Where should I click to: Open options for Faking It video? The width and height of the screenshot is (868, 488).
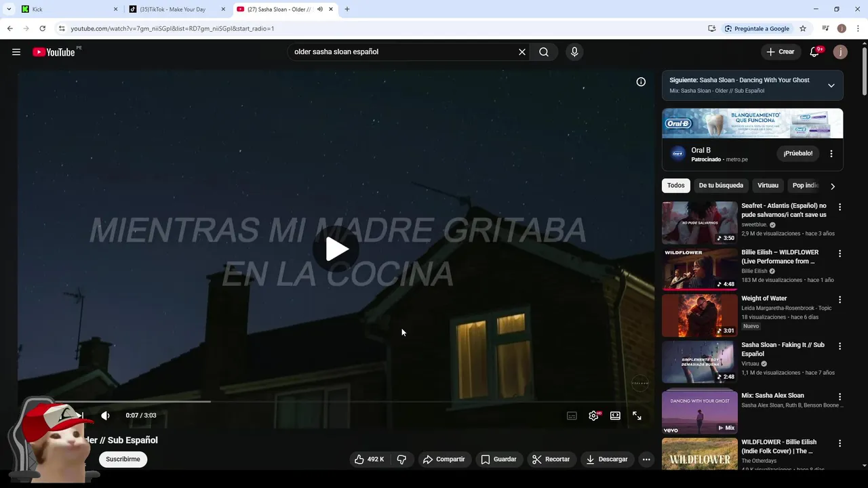(840, 346)
